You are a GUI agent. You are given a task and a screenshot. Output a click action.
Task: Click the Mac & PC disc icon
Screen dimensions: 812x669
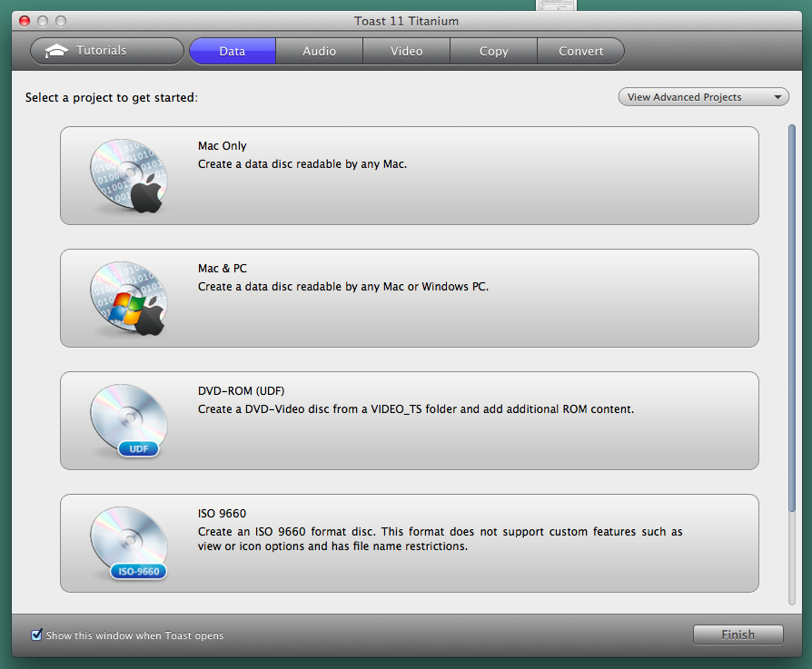[x=129, y=299]
